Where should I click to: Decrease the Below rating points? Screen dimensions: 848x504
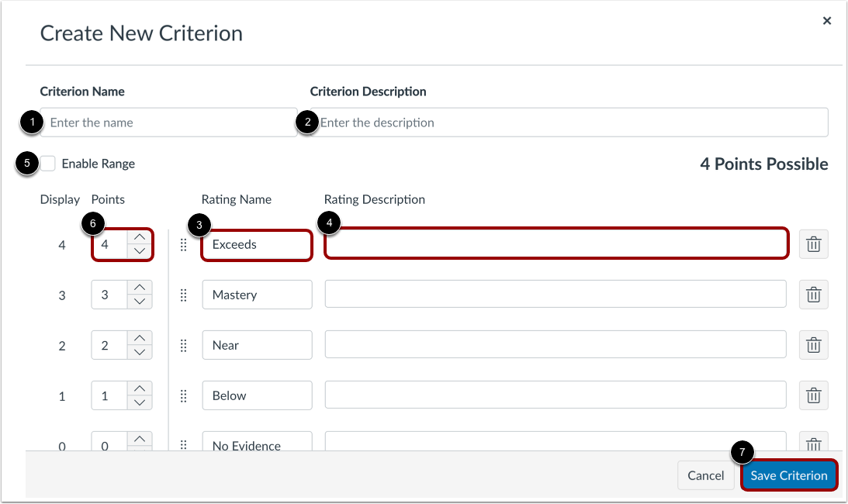[x=139, y=402]
